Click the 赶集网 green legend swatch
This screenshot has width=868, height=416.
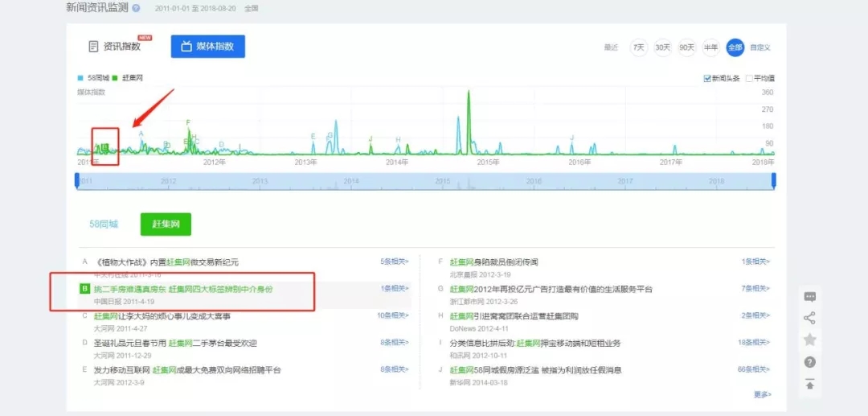pyautogui.click(x=115, y=79)
